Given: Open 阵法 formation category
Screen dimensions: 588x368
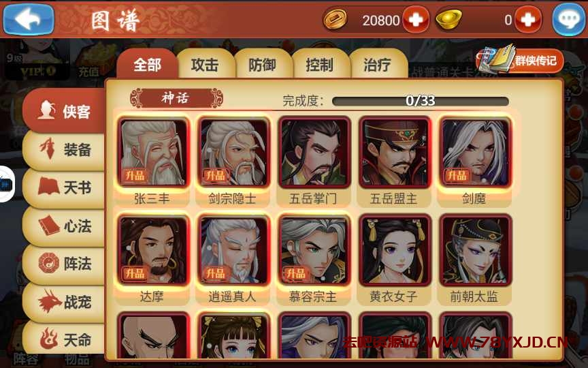Looking at the screenshot, I should (x=64, y=264).
